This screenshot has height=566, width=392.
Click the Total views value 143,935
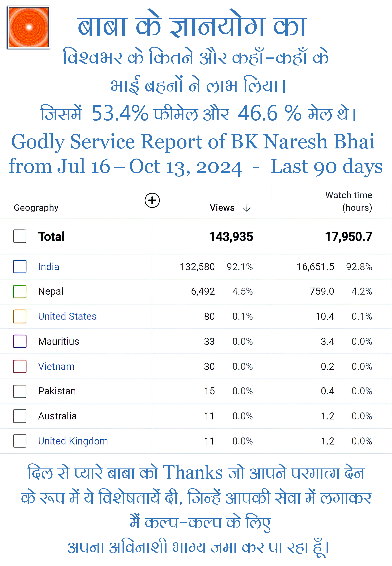[231, 237]
